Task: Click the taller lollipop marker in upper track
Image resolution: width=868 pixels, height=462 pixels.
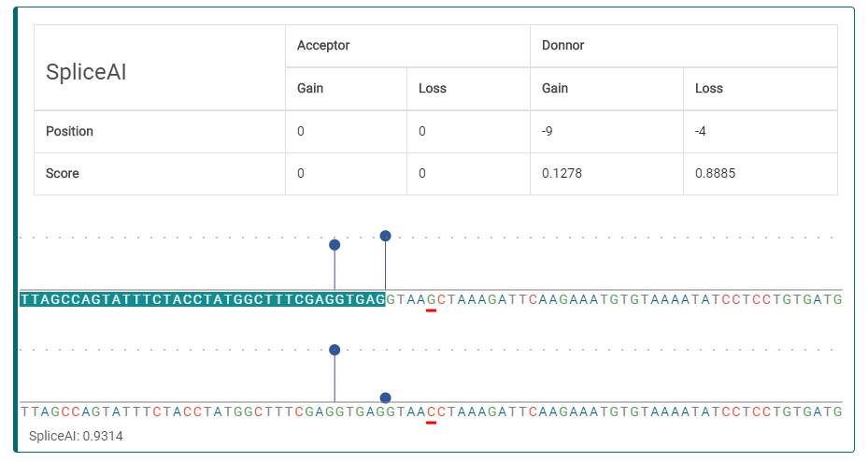Action: pyautogui.click(x=385, y=237)
